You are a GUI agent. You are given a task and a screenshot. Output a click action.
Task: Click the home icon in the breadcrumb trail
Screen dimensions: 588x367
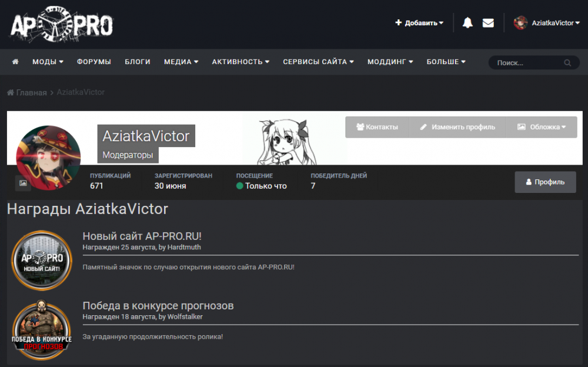(9, 92)
